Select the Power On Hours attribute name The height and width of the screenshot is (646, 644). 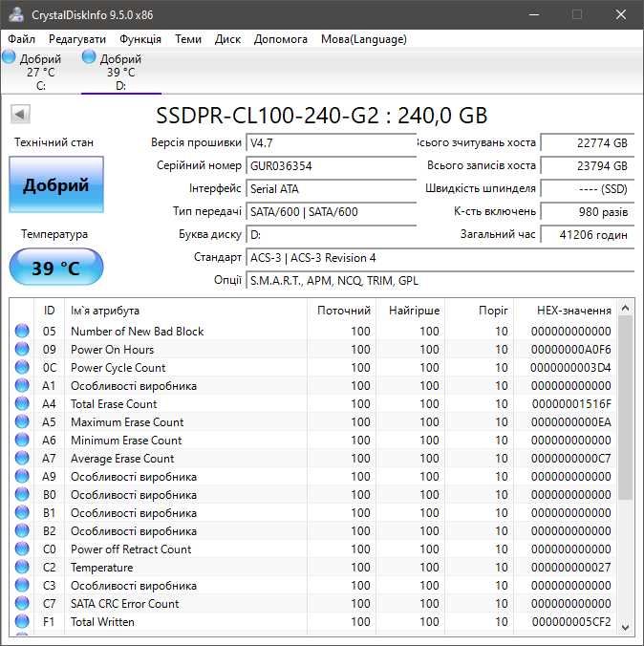point(112,350)
